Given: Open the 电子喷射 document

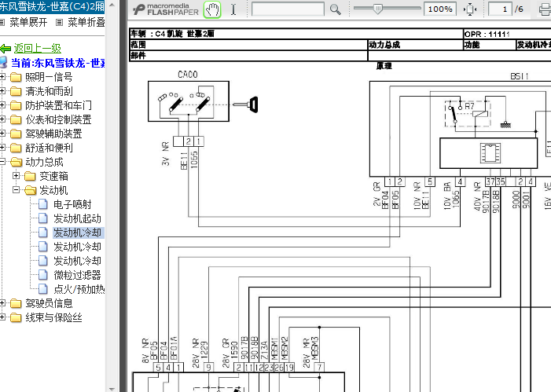Looking at the screenshot, I should (72, 204).
